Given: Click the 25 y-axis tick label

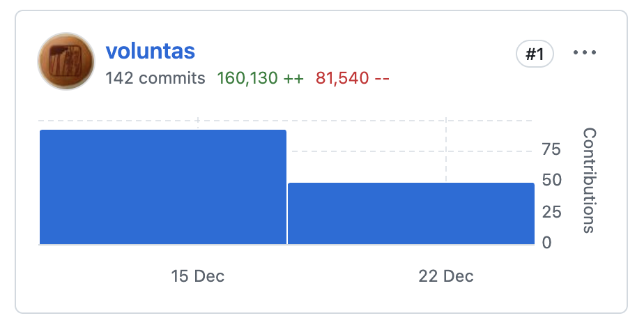Looking at the screenshot, I should 551,211.
